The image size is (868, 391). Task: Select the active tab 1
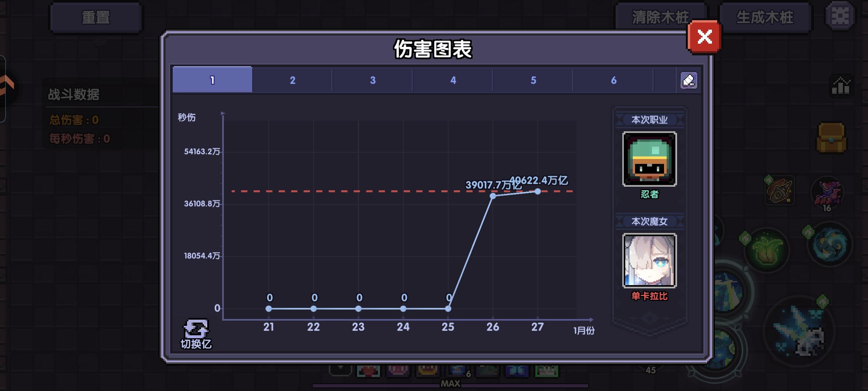point(212,80)
